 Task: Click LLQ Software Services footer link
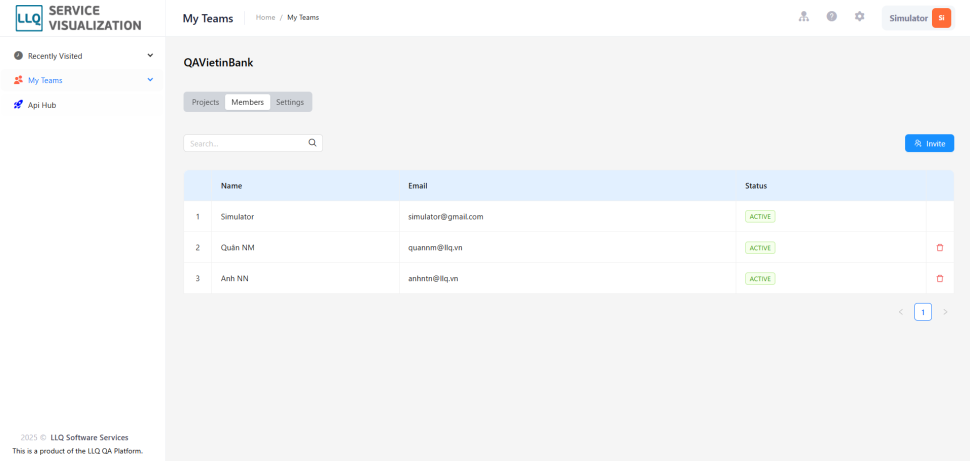(90, 437)
